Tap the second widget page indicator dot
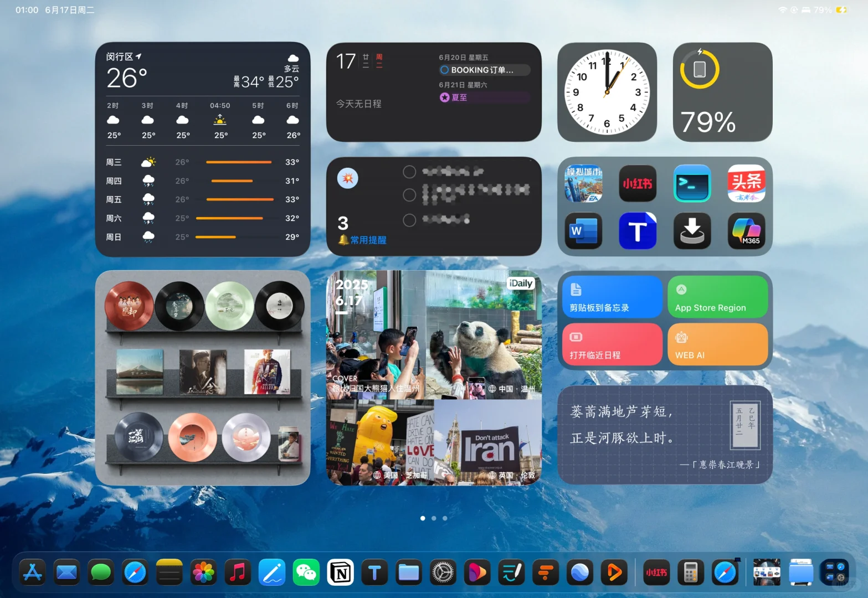Image resolution: width=868 pixels, height=598 pixels. (x=434, y=518)
